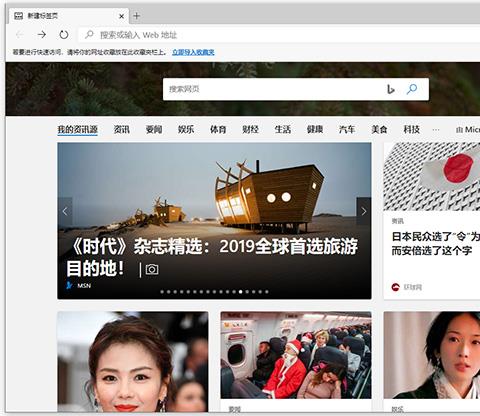Click the 立即导入收藏夹 link
The image size is (480, 416).
(193, 52)
